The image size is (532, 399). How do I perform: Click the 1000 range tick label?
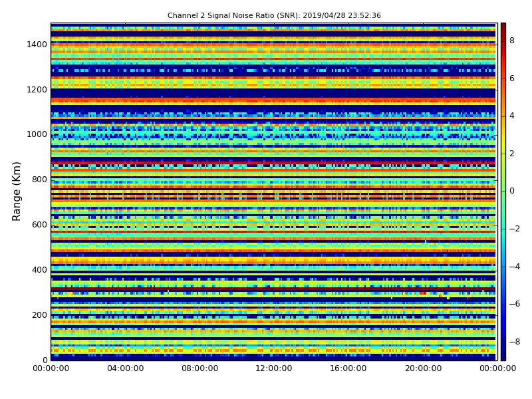tap(37, 134)
